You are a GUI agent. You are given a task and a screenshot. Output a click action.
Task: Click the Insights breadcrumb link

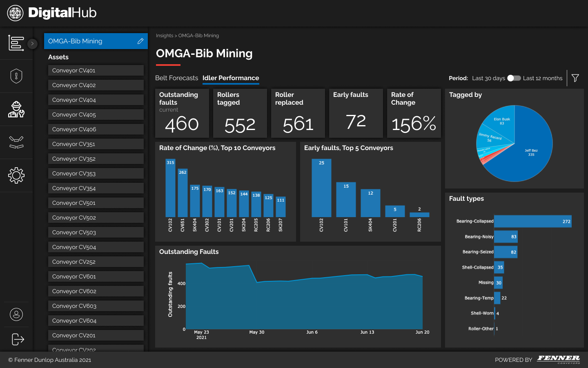point(165,36)
